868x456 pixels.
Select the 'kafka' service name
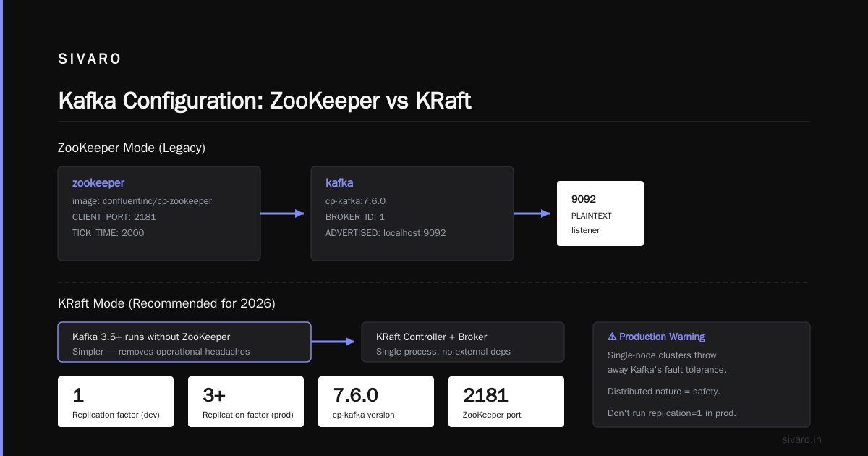coord(339,183)
